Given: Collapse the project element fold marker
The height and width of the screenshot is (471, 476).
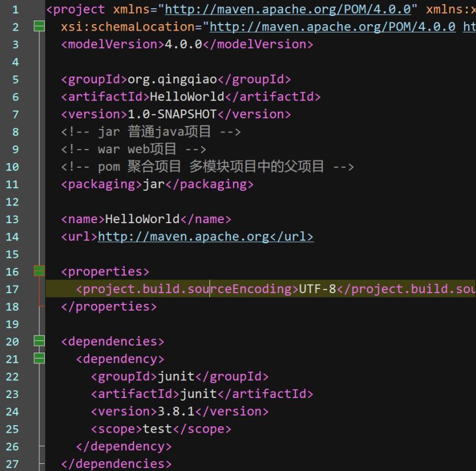Looking at the screenshot, I should [x=39, y=26].
